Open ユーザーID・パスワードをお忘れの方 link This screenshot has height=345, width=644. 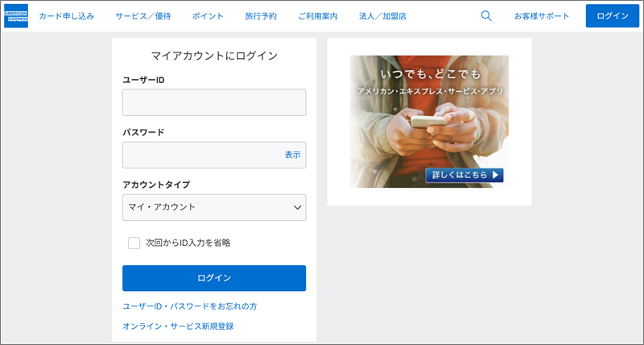click(190, 306)
